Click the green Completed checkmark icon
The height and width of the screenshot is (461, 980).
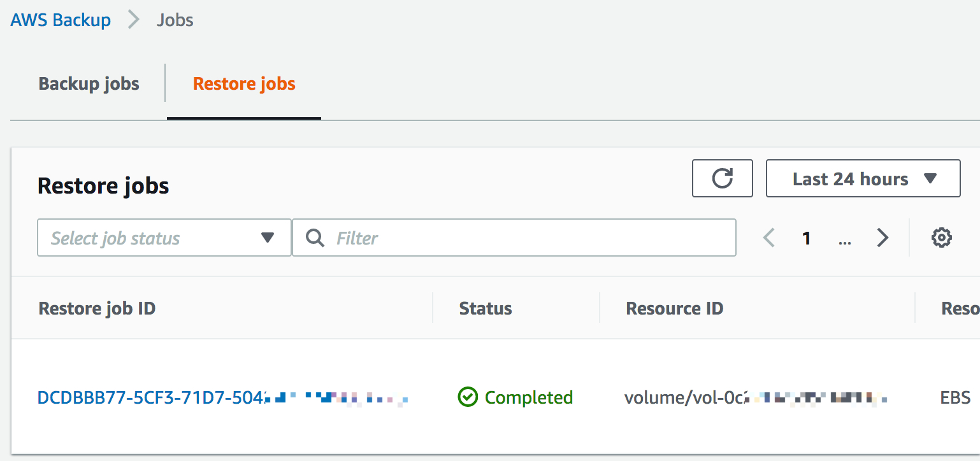pyautogui.click(x=468, y=397)
